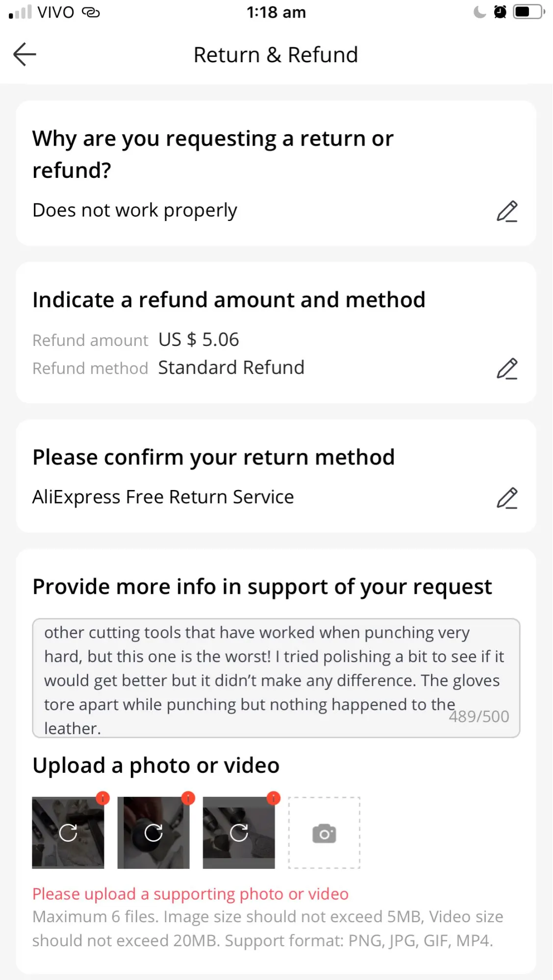The height and width of the screenshot is (980, 553).
Task: Tap the alarm clock status icon
Action: tap(500, 12)
